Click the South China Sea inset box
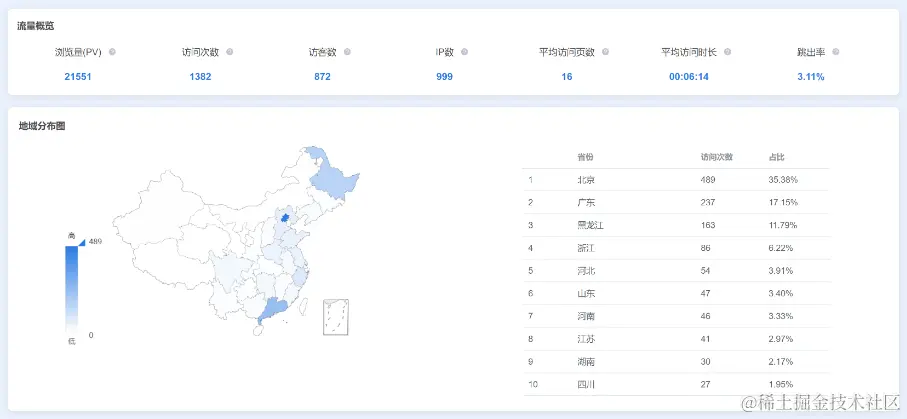This screenshot has width=907, height=419. click(335, 317)
